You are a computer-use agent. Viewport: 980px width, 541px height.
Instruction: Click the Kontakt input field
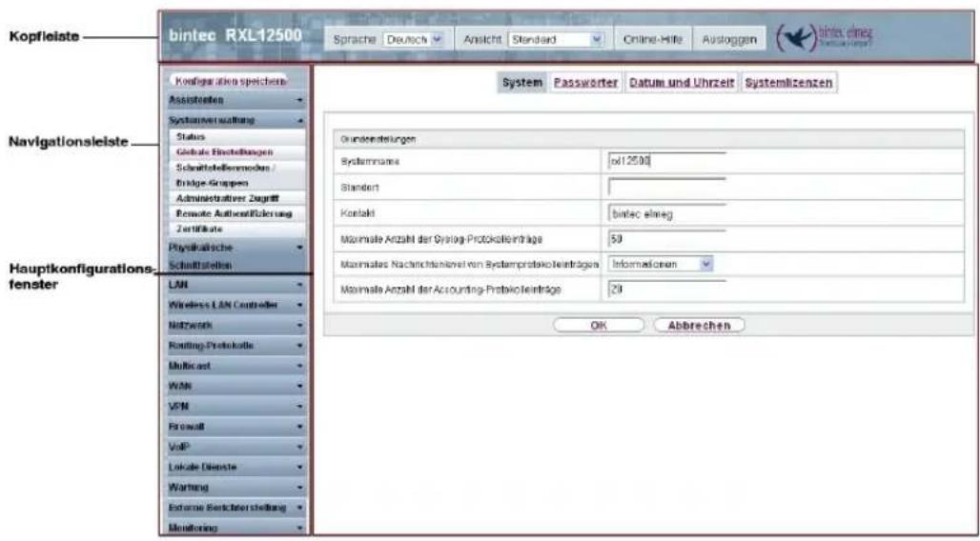(667, 213)
